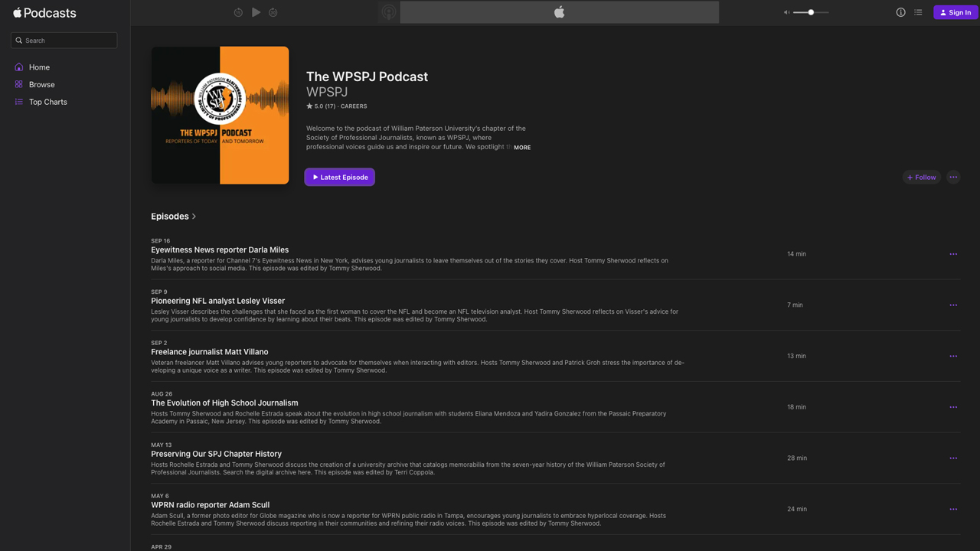Follow The WPSPJ Podcast
The image size is (980, 551).
[922, 177]
